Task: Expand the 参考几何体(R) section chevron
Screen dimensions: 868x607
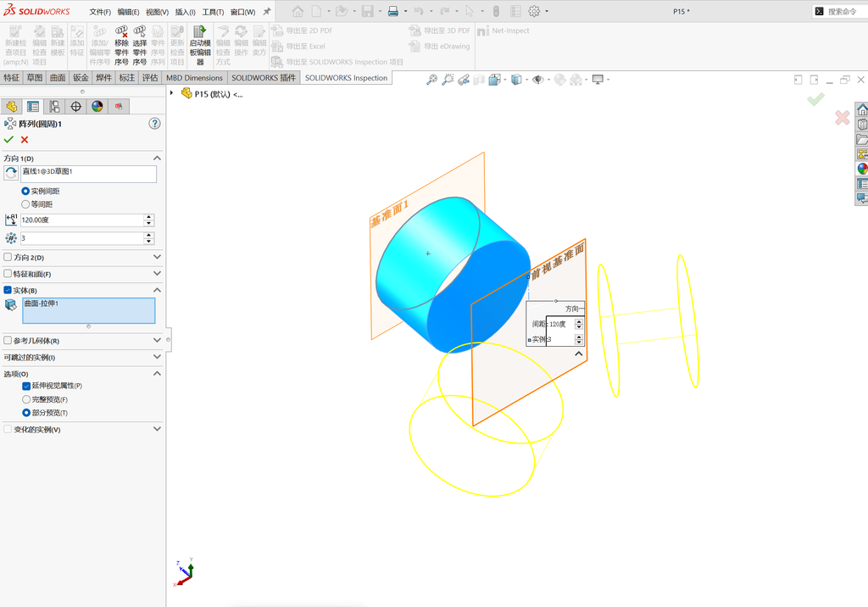Action: pyautogui.click(x=157, y=341)
